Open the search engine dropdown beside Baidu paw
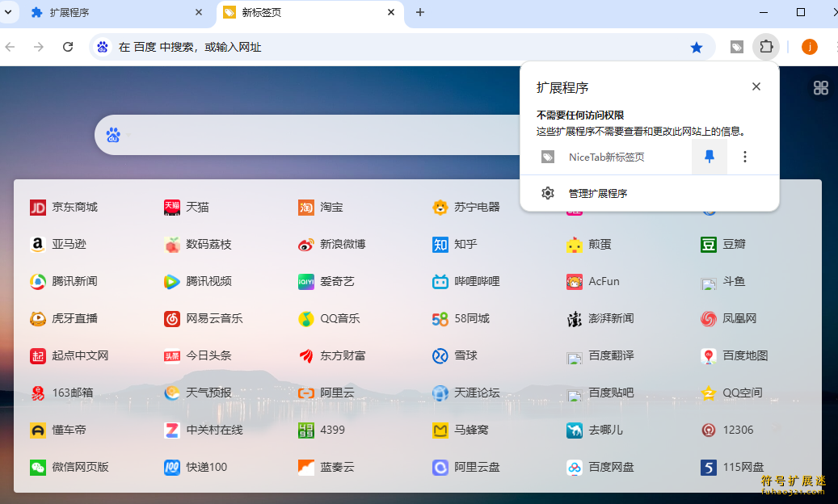This screenshot has height=504, width=838. [128, 135]
